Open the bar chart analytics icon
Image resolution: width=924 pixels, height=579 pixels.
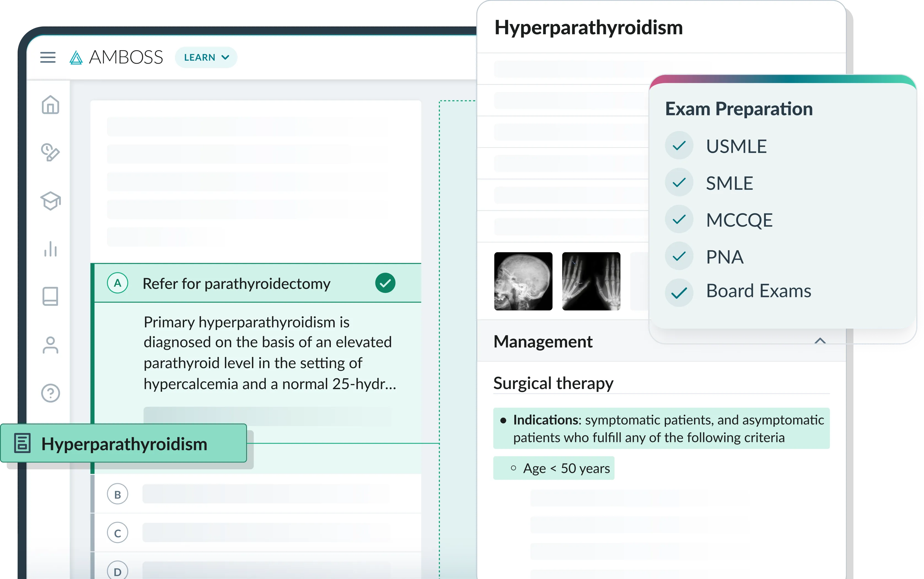click(50, 249)
